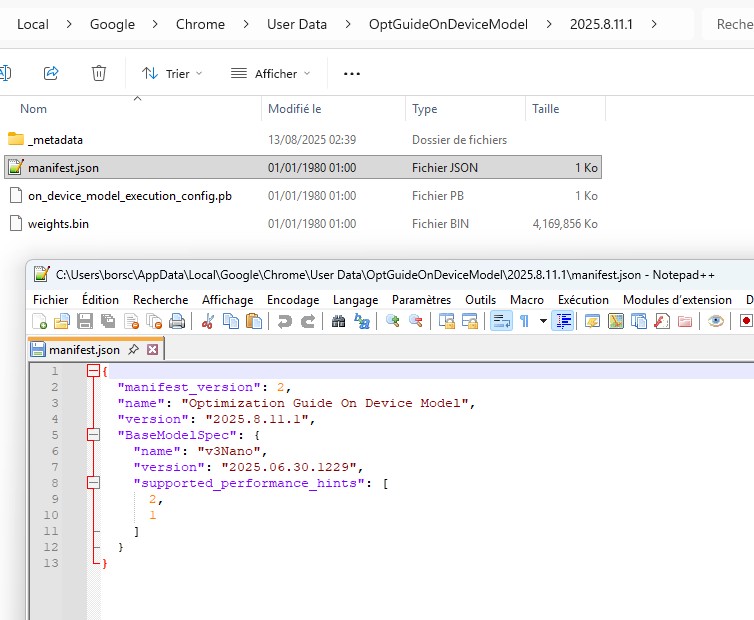Navigate to OptGuideOnDeviceModel breadcrumb segment
Viewport: 754px width, 620px height.
click(x=448, y=24)
